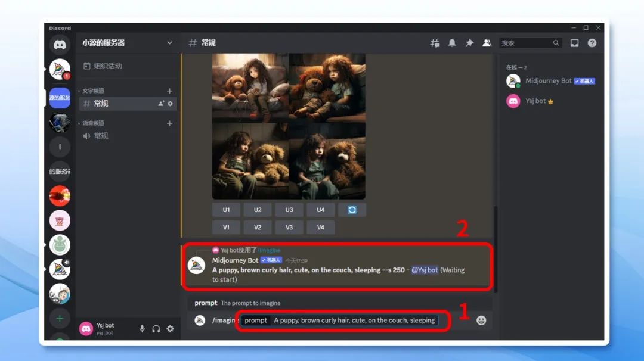Click the search field in header
The height and width of the screenshot is (361, 644).
(530, 43)
